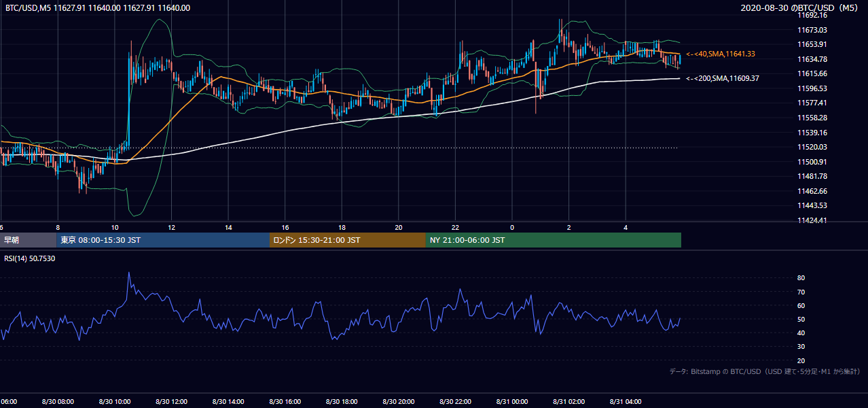Click price axis label 11424.41

(x=812, y=220)
